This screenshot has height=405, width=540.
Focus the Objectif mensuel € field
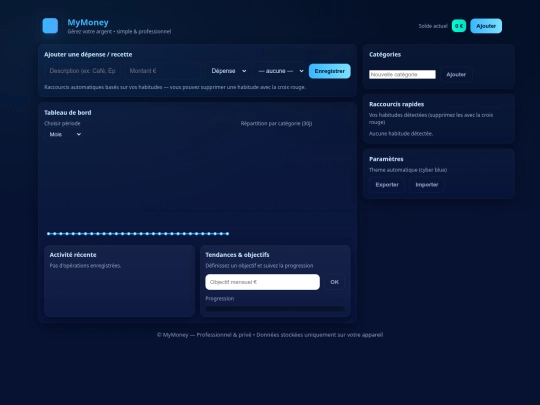pos(262,282)
